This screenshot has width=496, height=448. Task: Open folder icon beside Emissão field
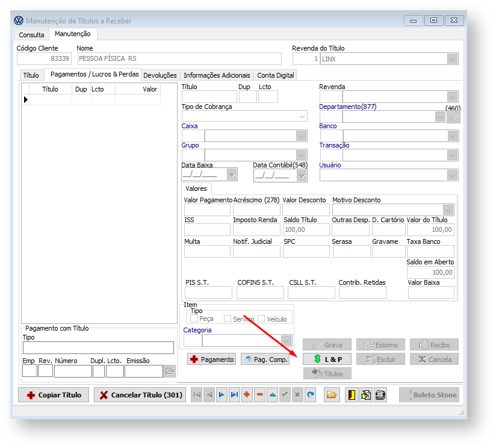click(x=170, y=371)
